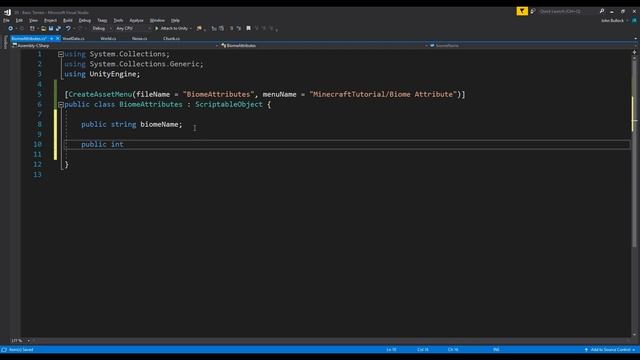Click the CreateAssetMenu attribute name
The image size is (640, 360).
point(100,94)
